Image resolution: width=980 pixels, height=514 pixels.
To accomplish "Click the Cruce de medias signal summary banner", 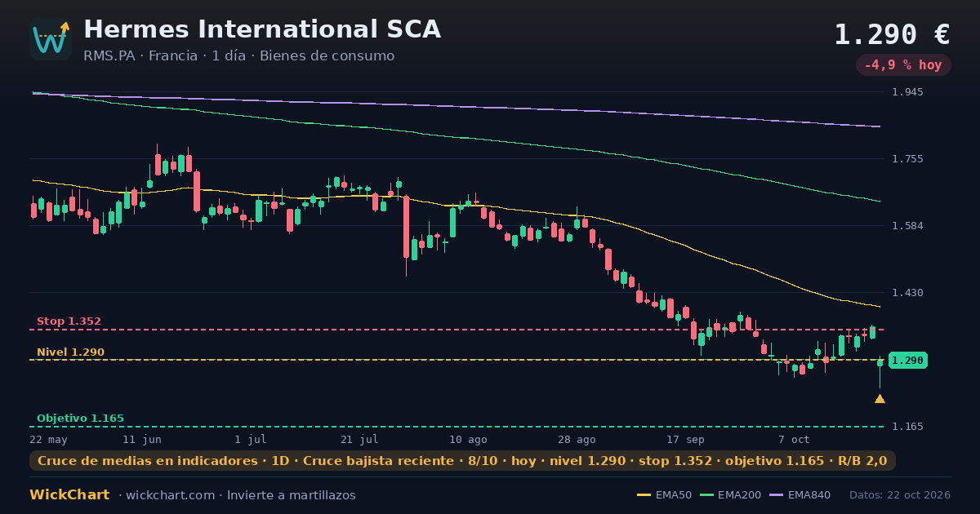I will pos(462,461).
